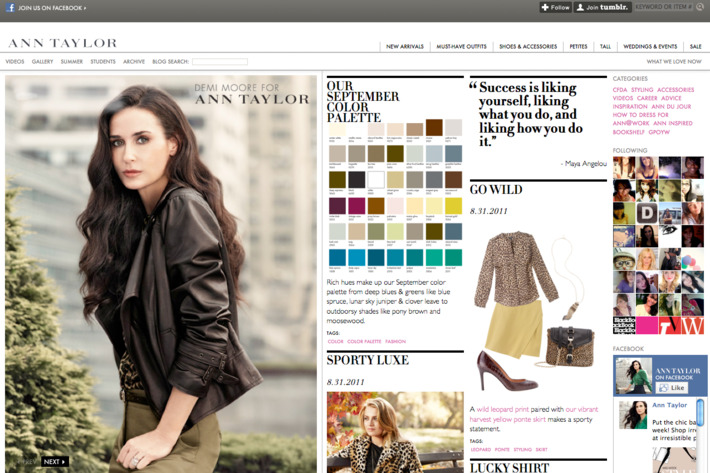710x473 pixels.
Task: Open the Styling category
Action: pyautogui.click(x=642, y=90)
